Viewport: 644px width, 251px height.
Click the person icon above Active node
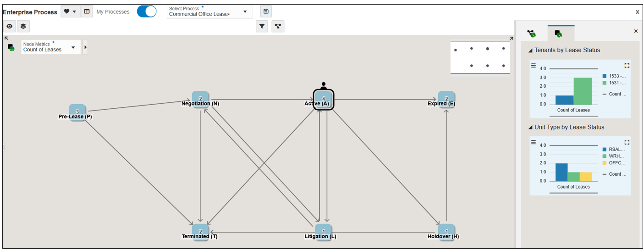pos(324,86)
